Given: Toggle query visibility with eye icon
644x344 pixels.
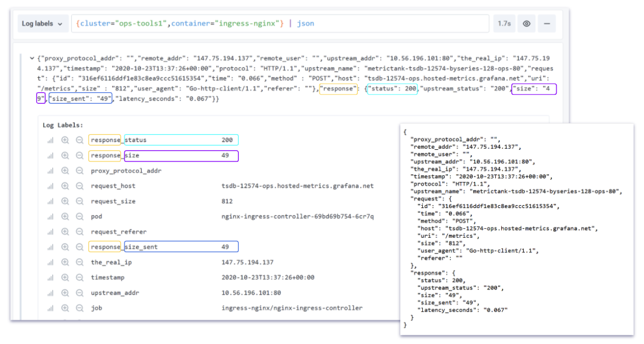Looking at the screenshot, I should pyautogui.click(x=527, y=24).
